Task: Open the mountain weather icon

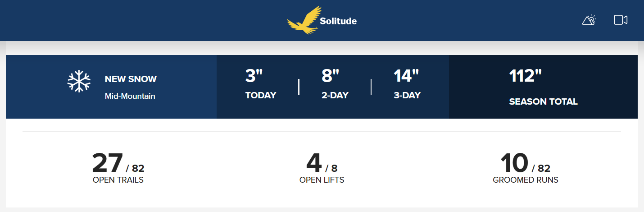Action: pos(589,20)
